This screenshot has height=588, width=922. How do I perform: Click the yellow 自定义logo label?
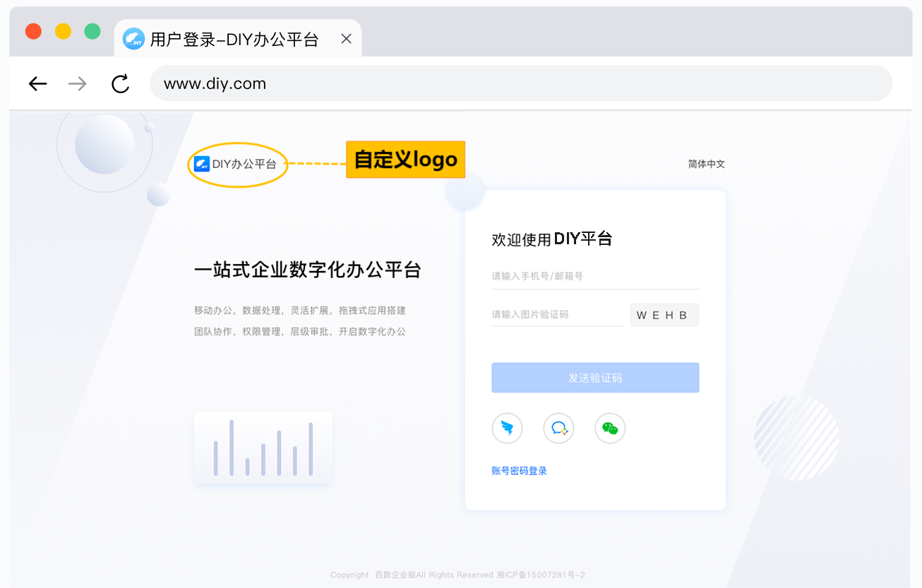pos(405,160)
